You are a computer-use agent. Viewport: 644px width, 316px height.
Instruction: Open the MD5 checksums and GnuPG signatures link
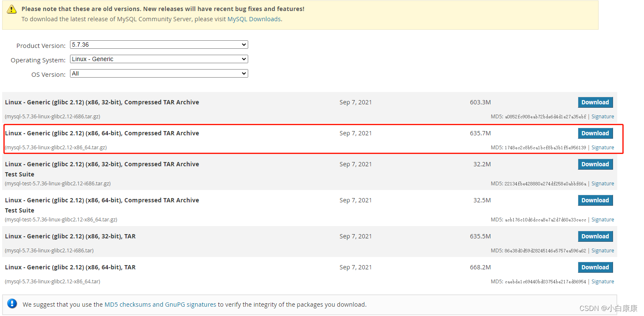click(160, 304)
